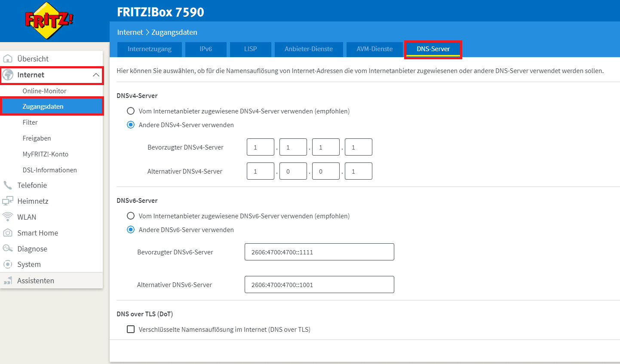The image size is (620, 364).
Task: Collapse the Internet menu chevron
Action: coord(96,75)
